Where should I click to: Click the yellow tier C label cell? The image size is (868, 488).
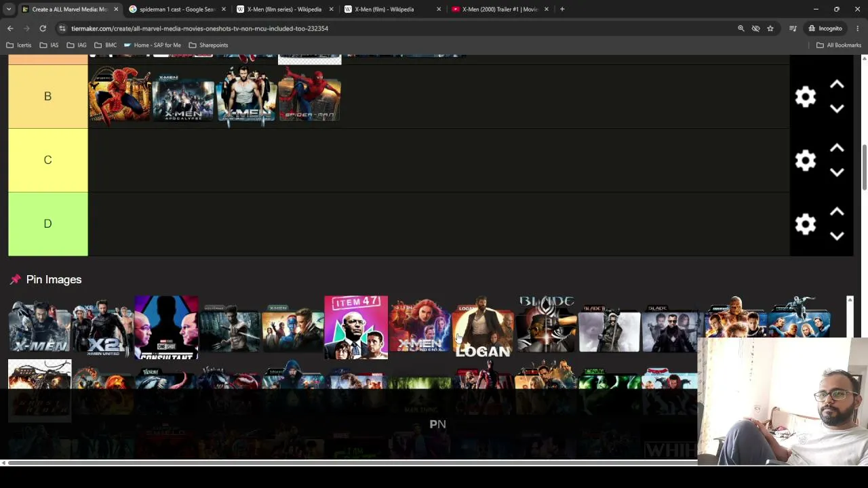[48, 160]
